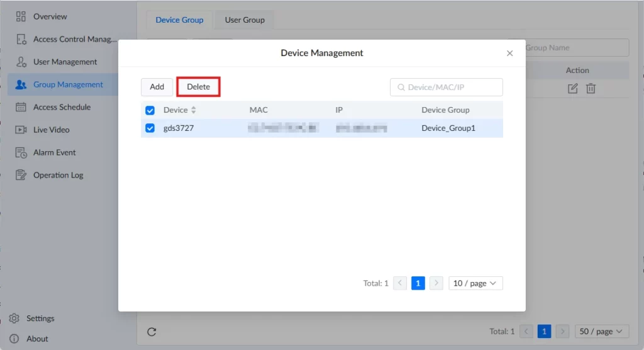
Task: Switch to the Device Group tab
Action: 179,20
